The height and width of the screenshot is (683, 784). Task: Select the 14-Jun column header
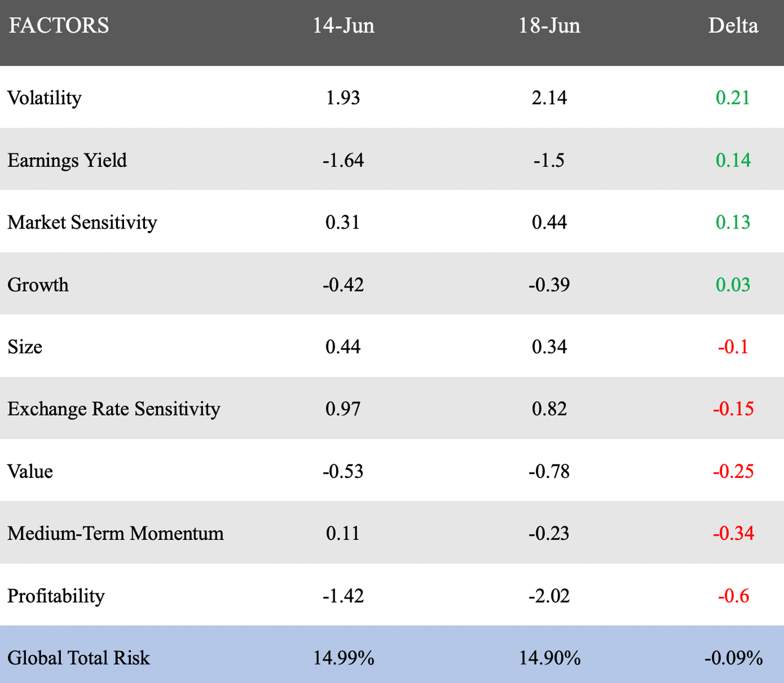coord(343,26)
